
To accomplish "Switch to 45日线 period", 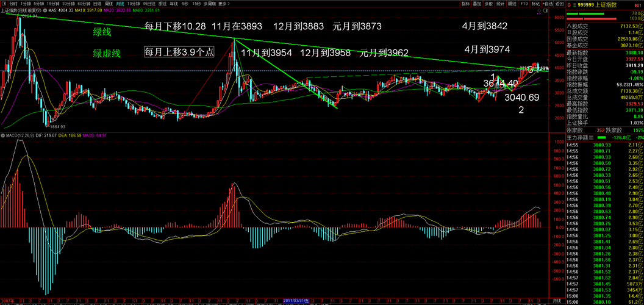I will [x=149, y=4].
